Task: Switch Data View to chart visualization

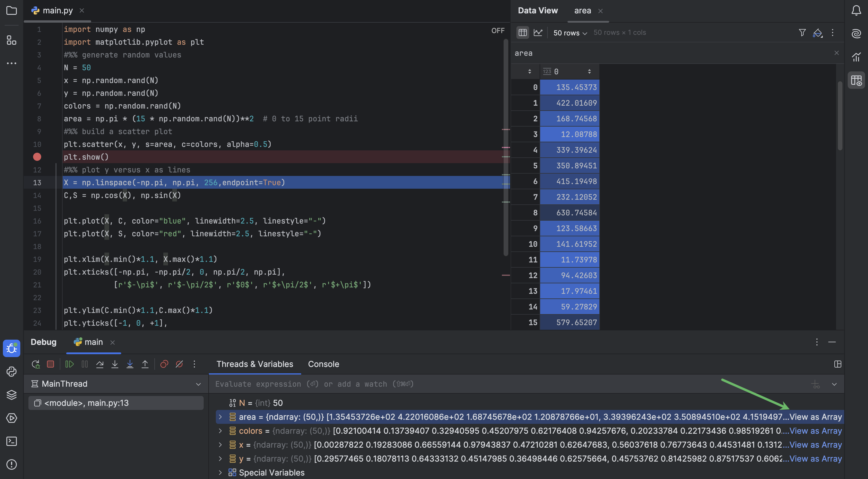Action: (538, 32)
